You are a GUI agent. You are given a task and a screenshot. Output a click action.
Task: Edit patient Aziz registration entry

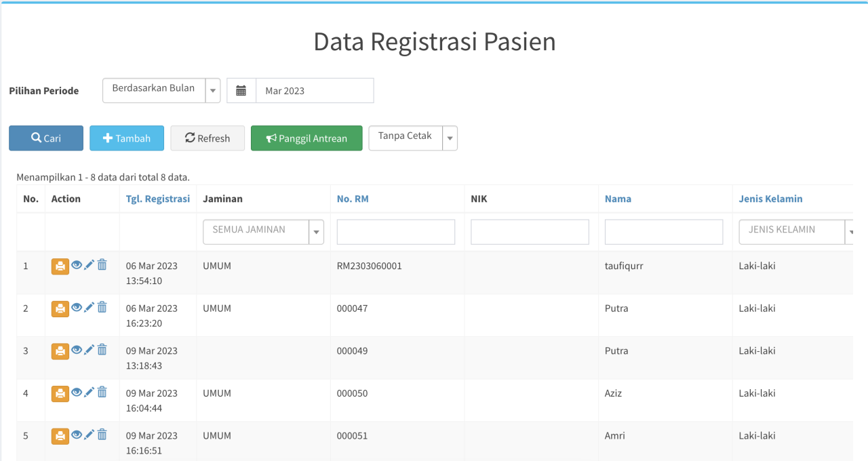89,392
